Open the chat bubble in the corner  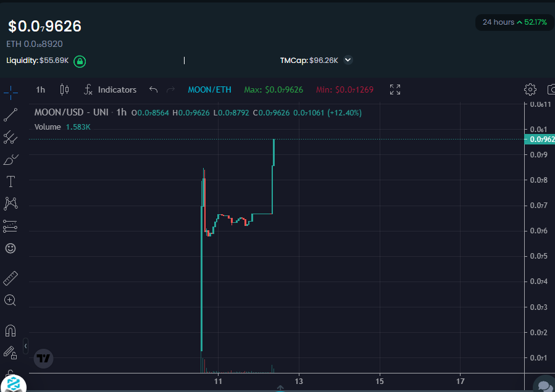(x=543, y=385)
